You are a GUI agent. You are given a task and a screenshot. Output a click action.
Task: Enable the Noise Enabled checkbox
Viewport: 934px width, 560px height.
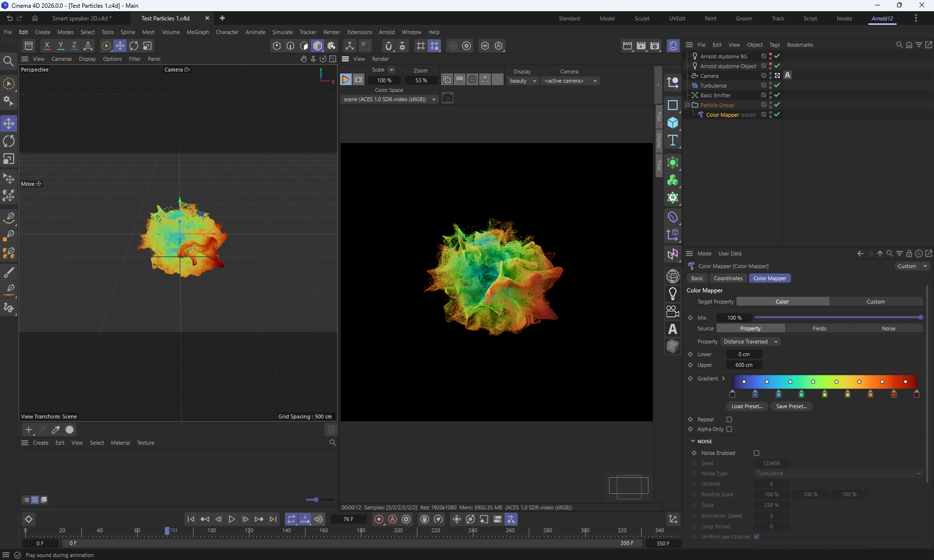click(756, 453)
